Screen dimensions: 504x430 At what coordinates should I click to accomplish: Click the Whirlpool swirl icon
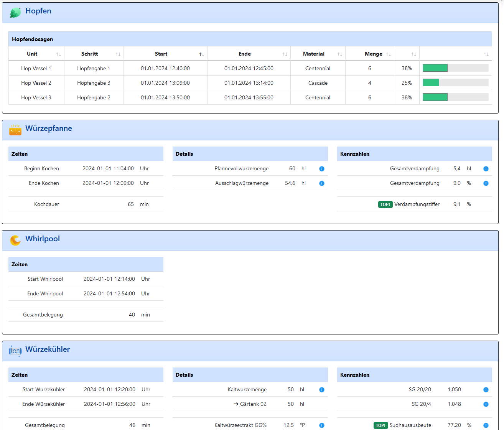(x=15, y=240)
